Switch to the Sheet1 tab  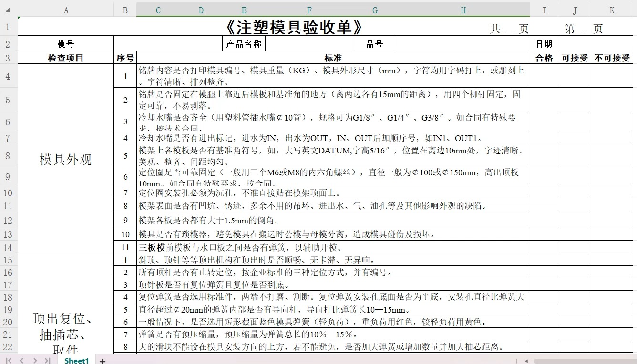coord(76,361)
